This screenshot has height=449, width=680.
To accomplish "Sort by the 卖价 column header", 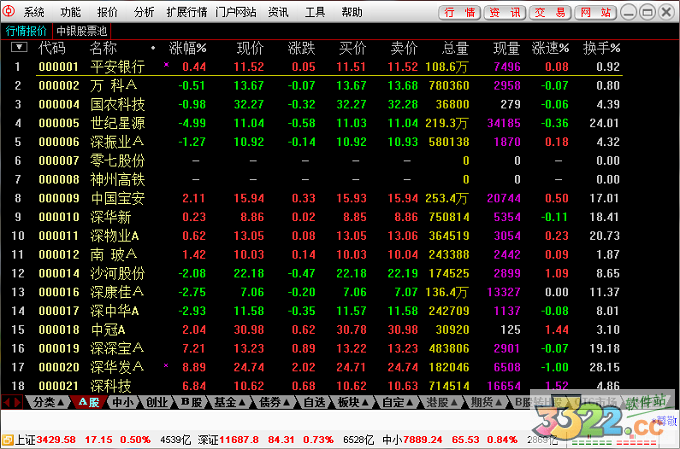I will (x=404, y=48).
